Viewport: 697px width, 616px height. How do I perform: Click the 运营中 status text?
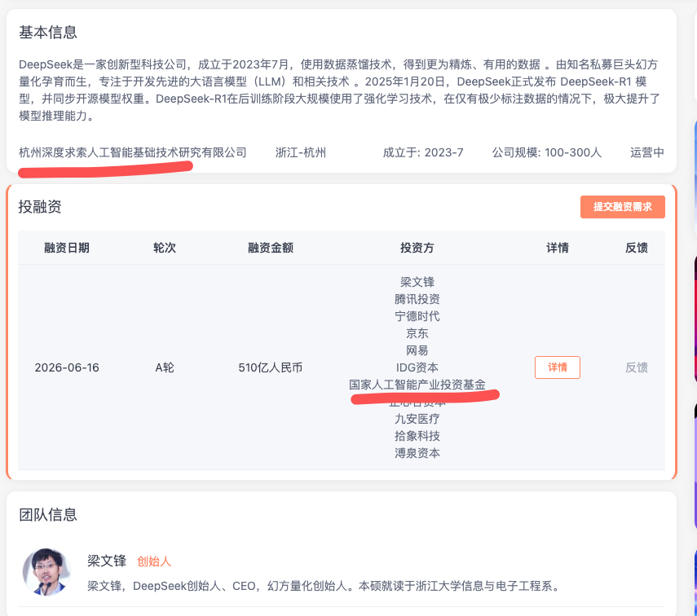point(646,152)
